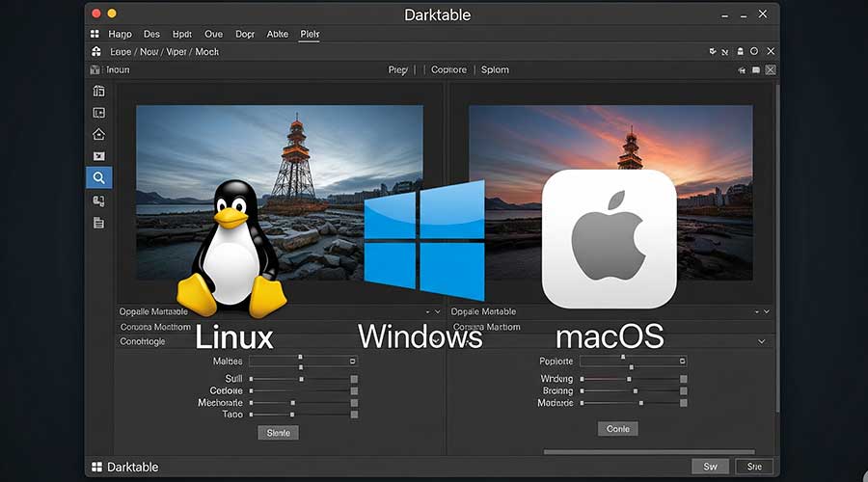
Task: Select the second left sidebar icon above home
Action: (x=98, y=113)
